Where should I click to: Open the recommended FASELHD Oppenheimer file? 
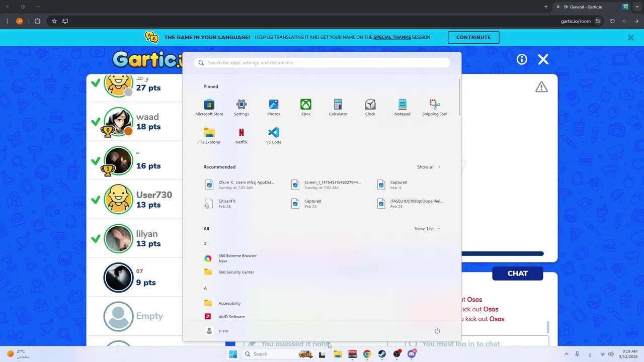point(410,204)
